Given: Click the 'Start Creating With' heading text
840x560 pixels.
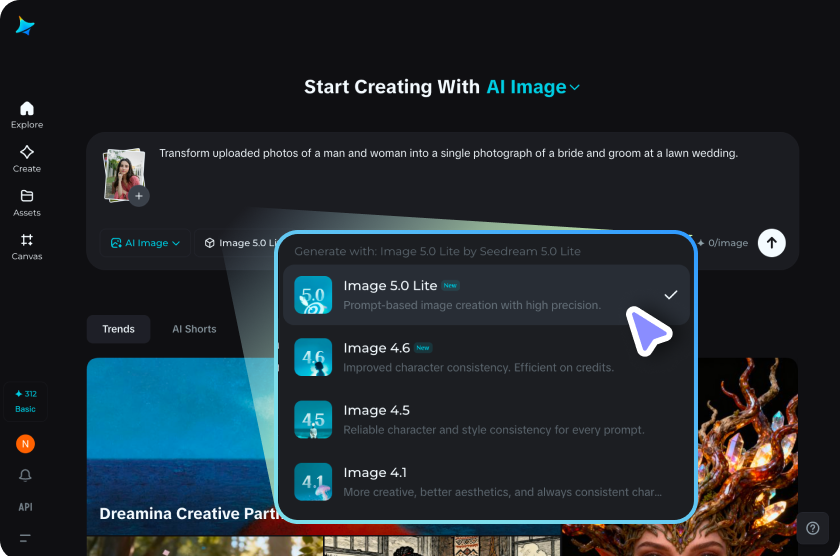Looking at the screenshot, I should click(392, 87).
